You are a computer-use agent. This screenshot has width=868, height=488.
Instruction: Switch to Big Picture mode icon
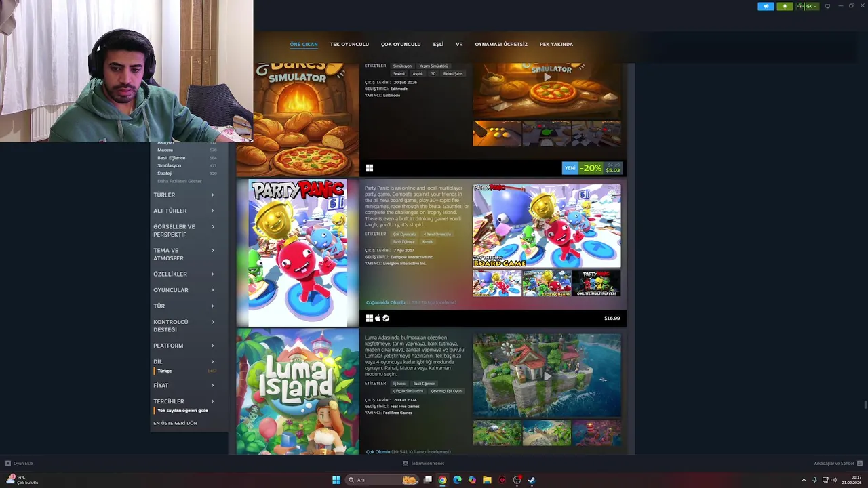click(827, 6)
